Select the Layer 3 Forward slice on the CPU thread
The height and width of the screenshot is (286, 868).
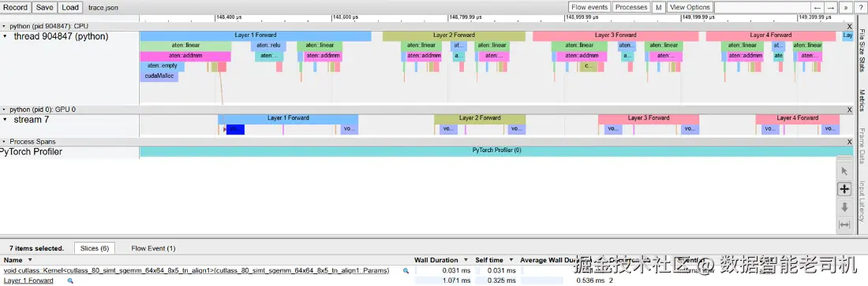[x=615, y=35]
